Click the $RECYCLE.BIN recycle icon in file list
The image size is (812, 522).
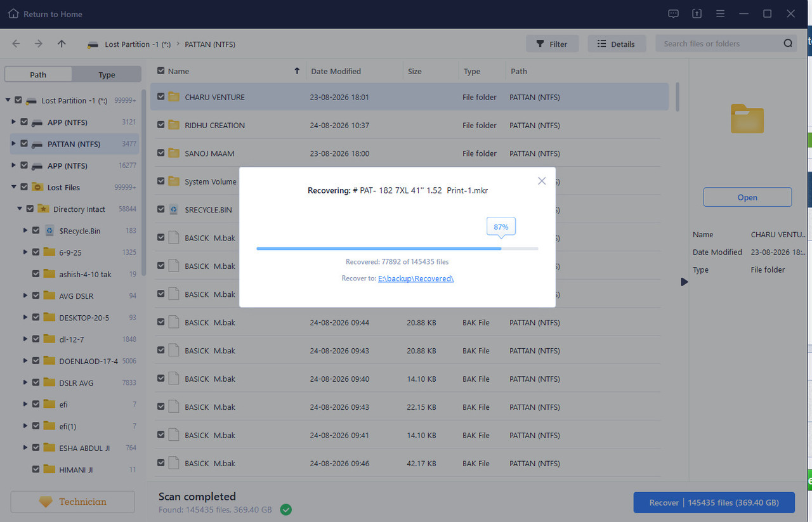174,209
